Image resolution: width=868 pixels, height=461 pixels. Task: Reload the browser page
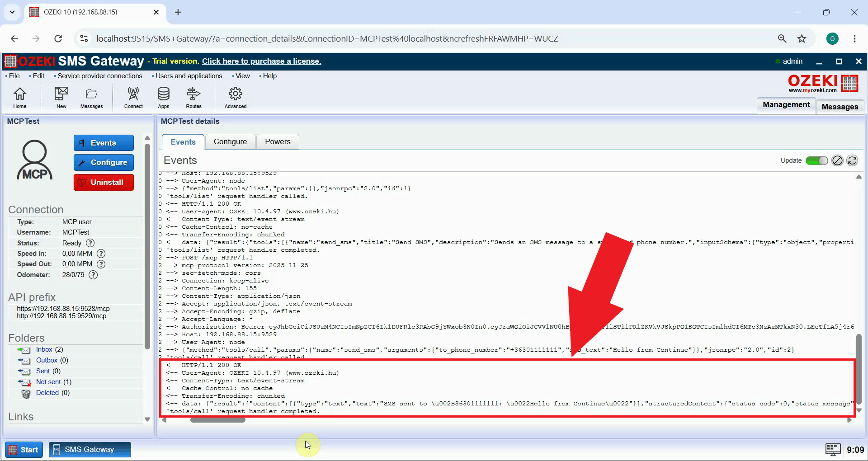58,38
